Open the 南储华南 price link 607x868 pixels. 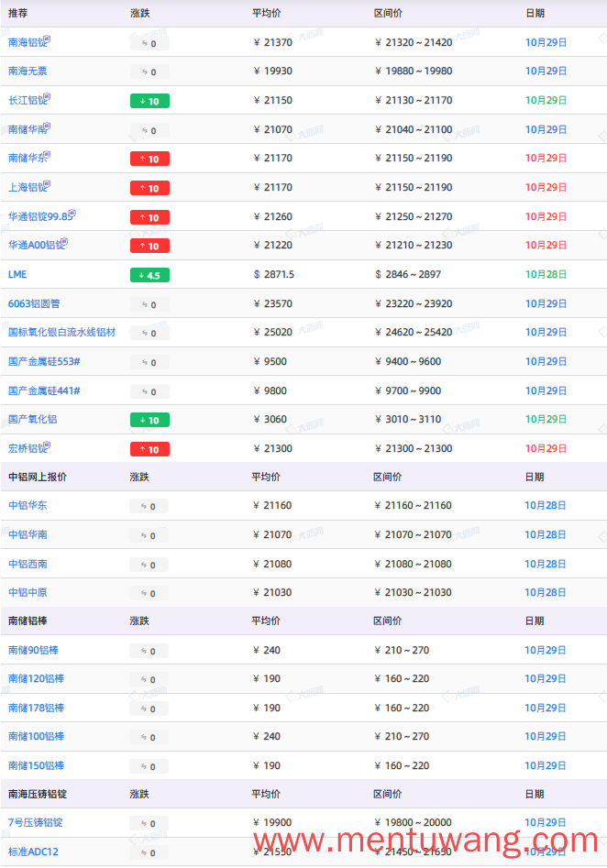(x=26, y=129)
